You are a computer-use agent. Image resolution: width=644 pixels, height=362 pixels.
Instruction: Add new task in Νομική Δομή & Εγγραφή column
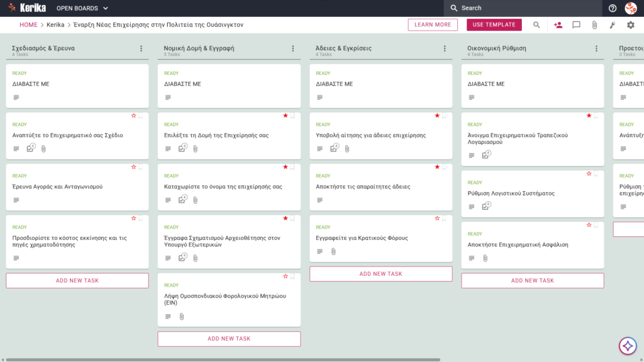(x=229, y=339)
